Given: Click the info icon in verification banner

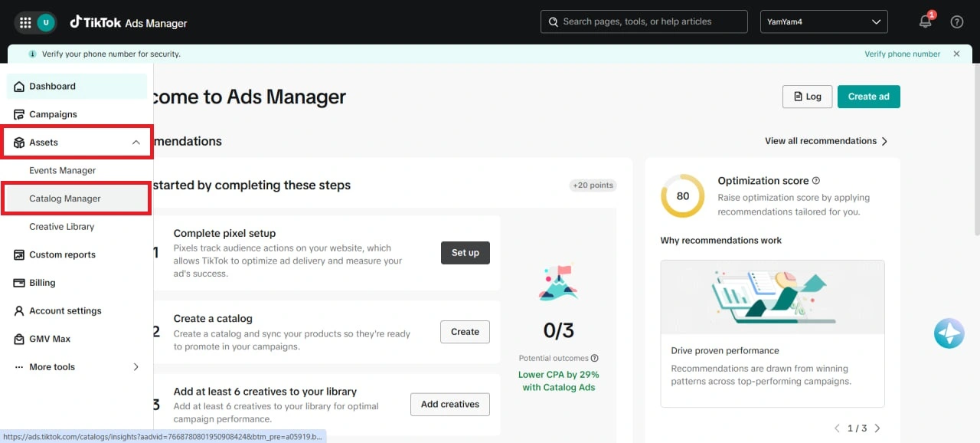Looking at the screenshot, I should click(x=32, y=54).
